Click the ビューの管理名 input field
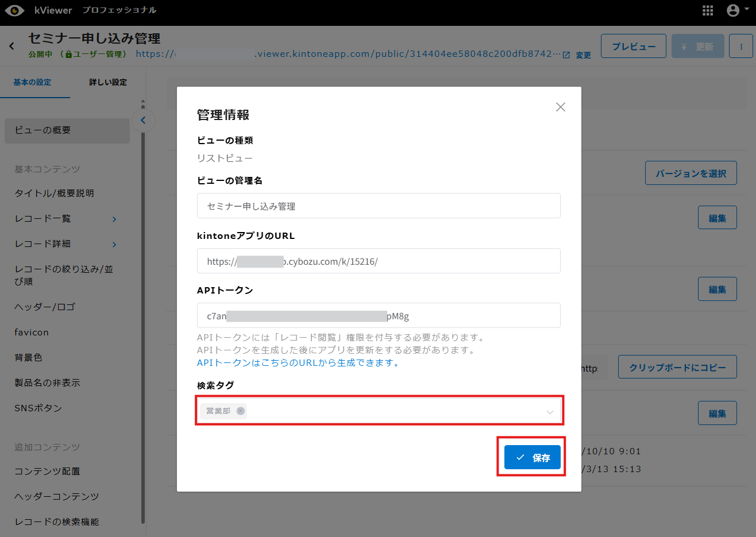 [x=378, y=206]
